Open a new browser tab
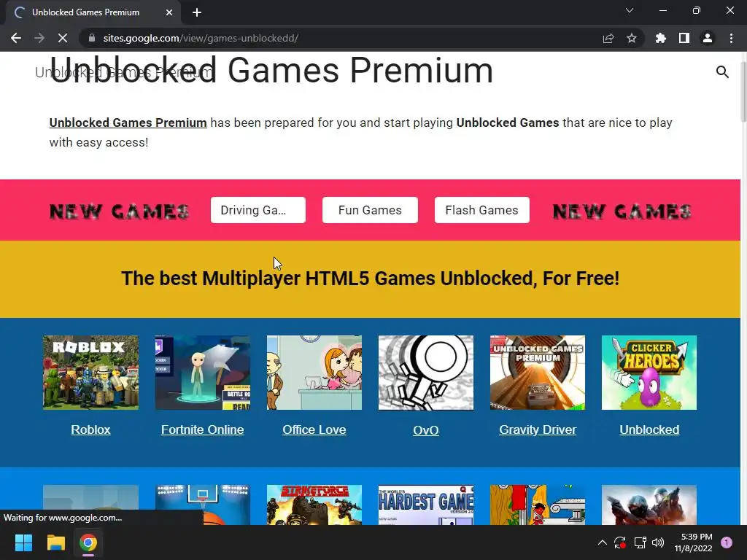Viewport: 747px width, 560px height. (x=197, y=12)
